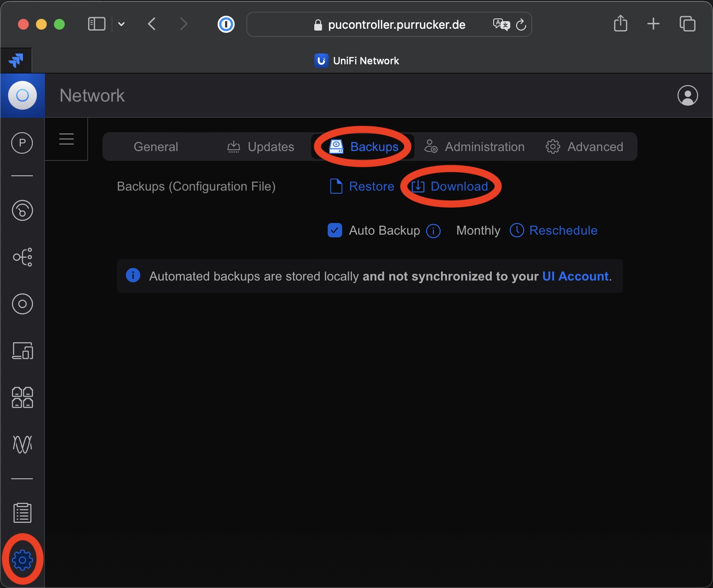Select the Advanced tab
The image size is (713, 588).
pos(584,147)
